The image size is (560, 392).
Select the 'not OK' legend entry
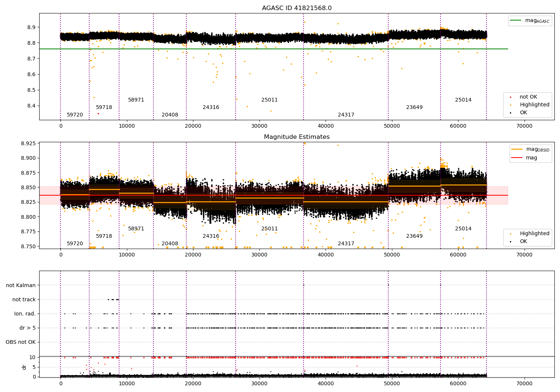pyautogui.click(x=528, y=97)
